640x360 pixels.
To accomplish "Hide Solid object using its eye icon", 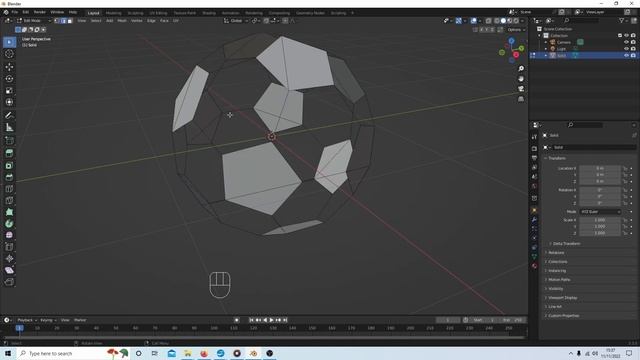I will [626, 55].
